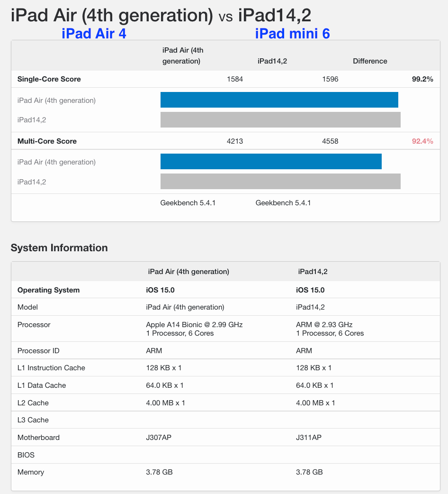This screenshot has height=494, width=448.
Task: Click "3.78 GB" memory for iPad Air
Action: [x=159, y=472]
